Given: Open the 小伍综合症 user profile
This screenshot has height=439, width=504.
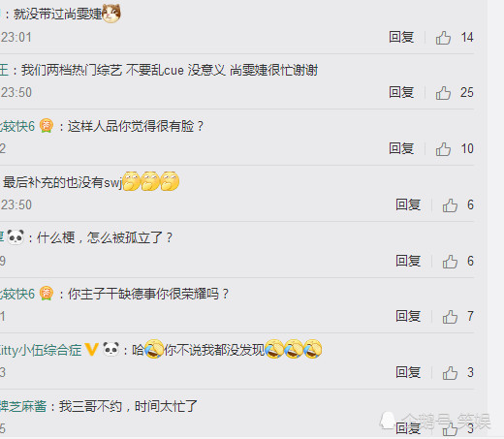Looking at the screenshot, I should tap(41, 350).
